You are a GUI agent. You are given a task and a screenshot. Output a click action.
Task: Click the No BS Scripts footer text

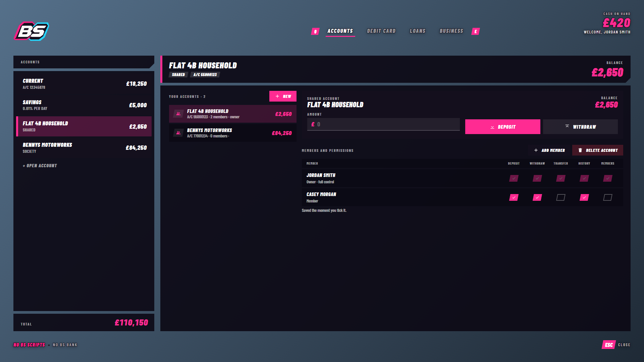pyautogui.click(x=29, y=345)
